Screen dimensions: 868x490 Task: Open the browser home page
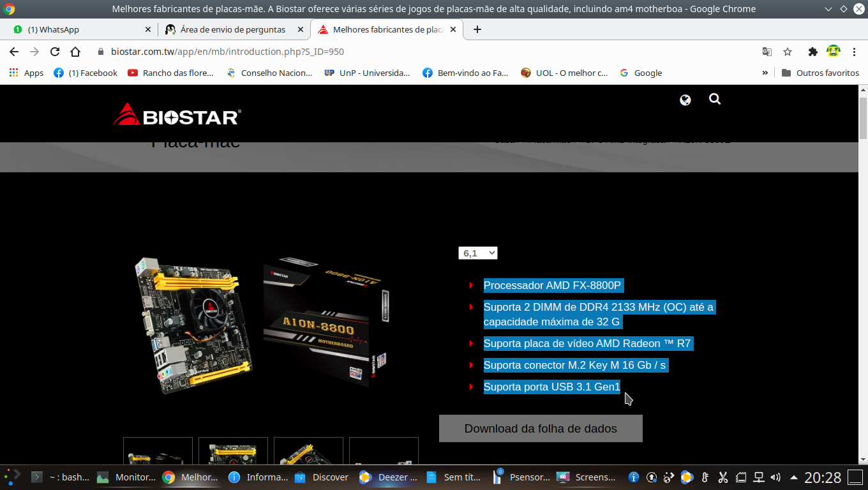[x=75, y=52]
